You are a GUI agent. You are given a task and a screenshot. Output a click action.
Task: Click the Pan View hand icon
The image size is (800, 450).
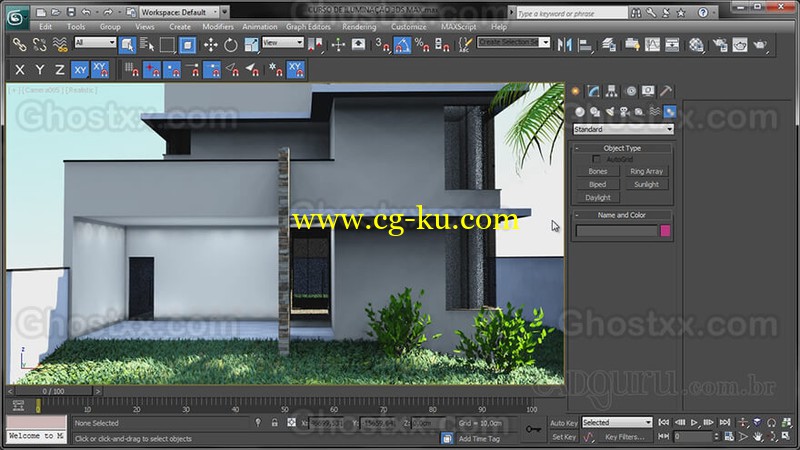(x=758, y=437)
